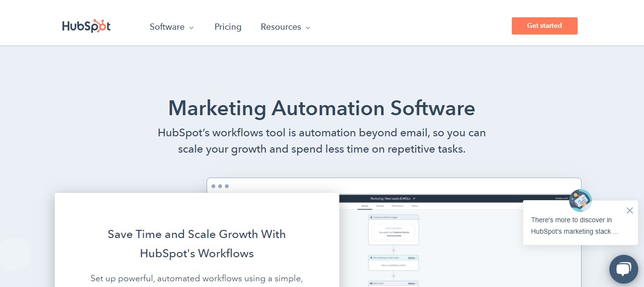Image resolution: width=644 pixels, height=287 pixels.
Task: Dismiss the marketing stack popup
Action: 630,210
